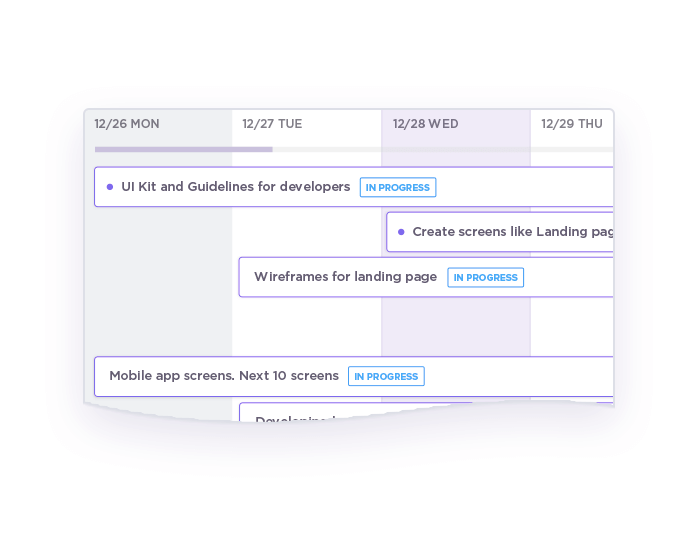Open the 'Create screens like Landing' task
The height and width of the screenshot is (550, 690).
coord(512,232)
